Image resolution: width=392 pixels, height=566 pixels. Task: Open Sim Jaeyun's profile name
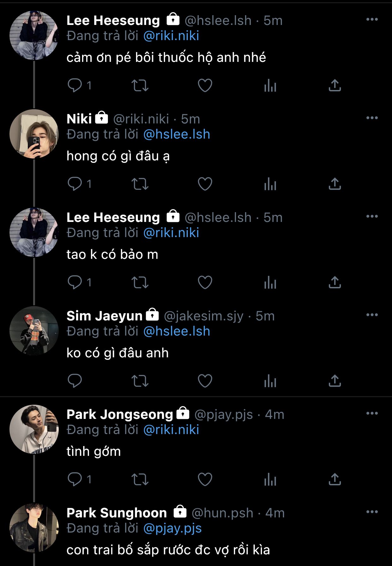[x=104, y=316]
